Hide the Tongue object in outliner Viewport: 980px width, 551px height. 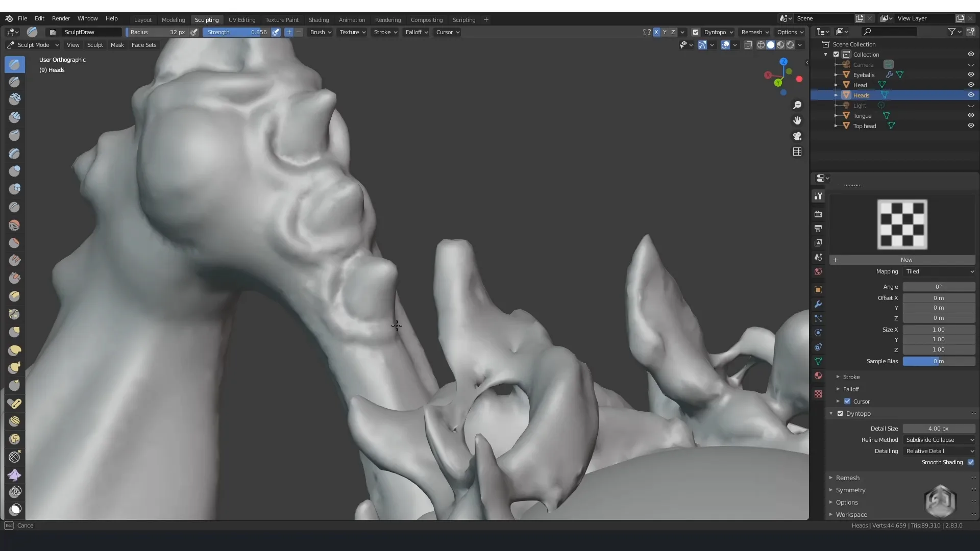point(971,115)
